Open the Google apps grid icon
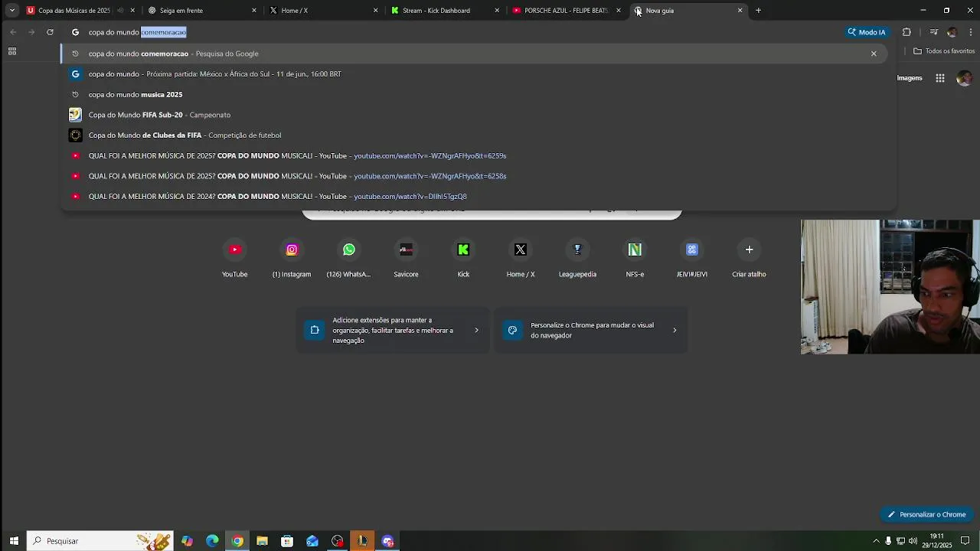This screenshot has width=980, height=551. [x=940, y=78]
